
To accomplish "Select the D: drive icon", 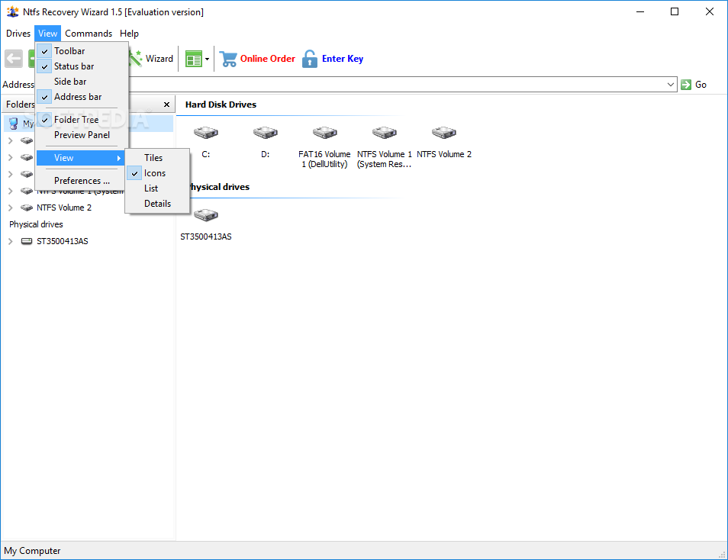I will (265, 133).
